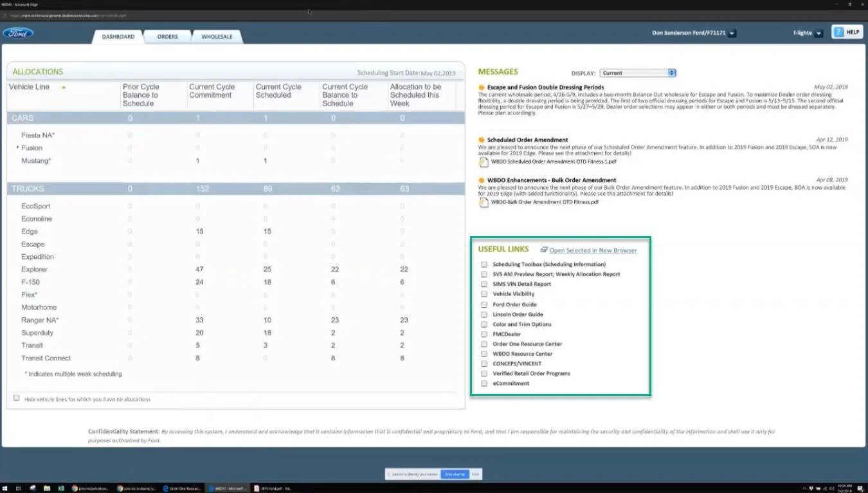868x493 pixels.
Task: Switch to the WBDO Microsoft Edge taskbar window
Action: click(x=228, y=488)
